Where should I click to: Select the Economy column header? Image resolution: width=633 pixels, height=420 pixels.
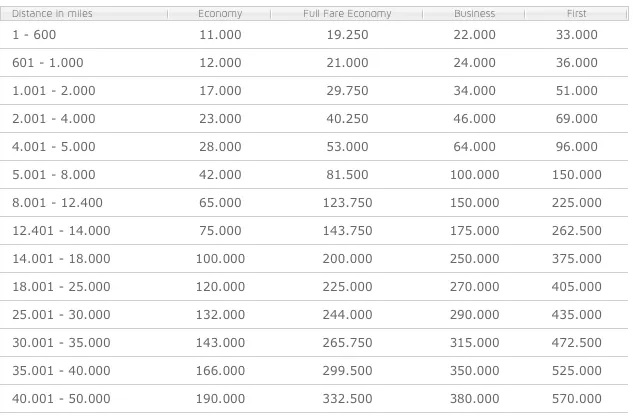[x=220, y=13]
